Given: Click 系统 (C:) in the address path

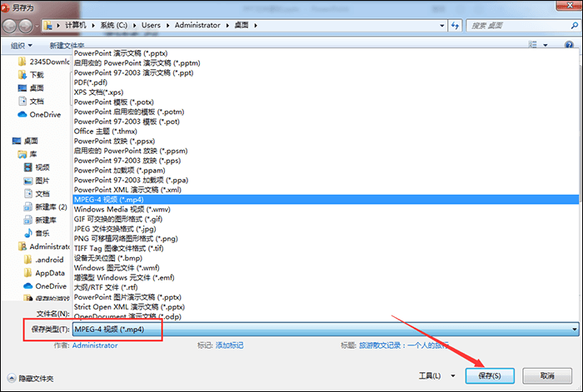Looking at the screenshot, I should (114, 25).
